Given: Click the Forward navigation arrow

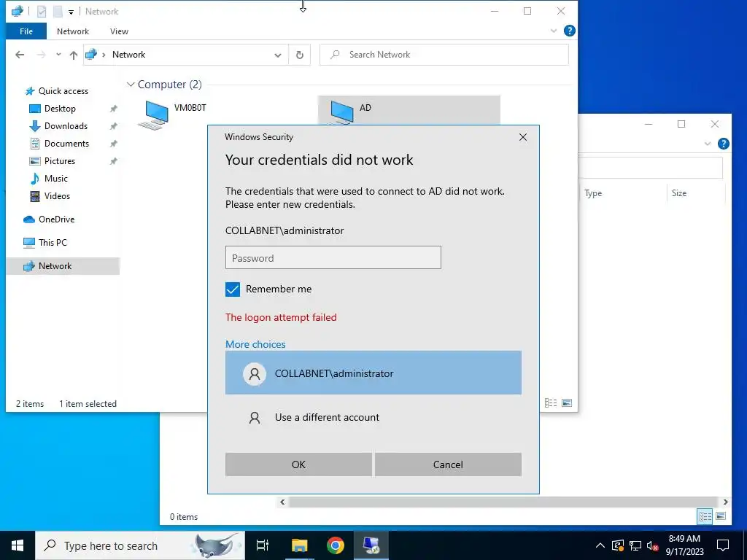Looking at the screenshot, I should point(42,55).
